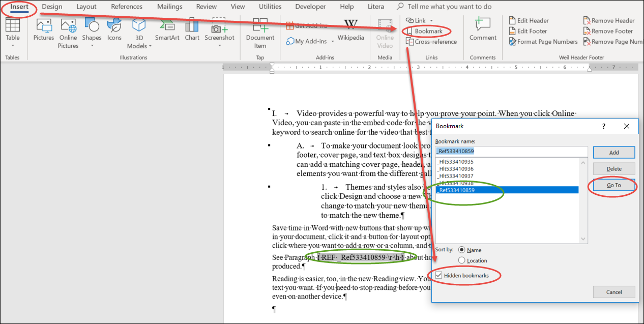644x324 pixels.
Task: Expand the Screenshot dropdown
Action: (219, 45)
